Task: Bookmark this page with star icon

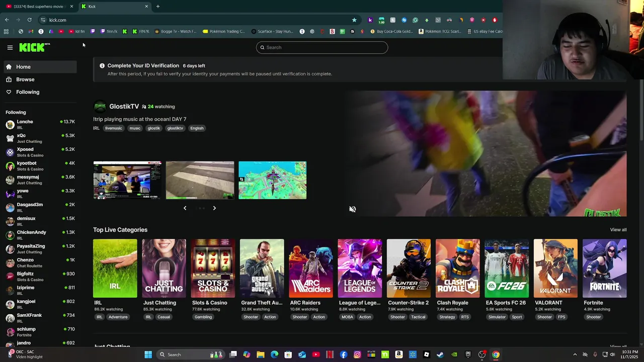Action: (354, 20)
